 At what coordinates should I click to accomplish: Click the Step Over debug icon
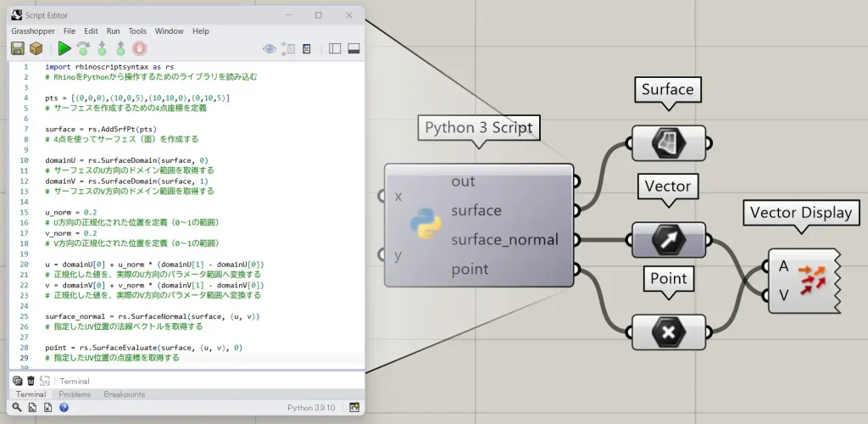(x=83, y=48)
